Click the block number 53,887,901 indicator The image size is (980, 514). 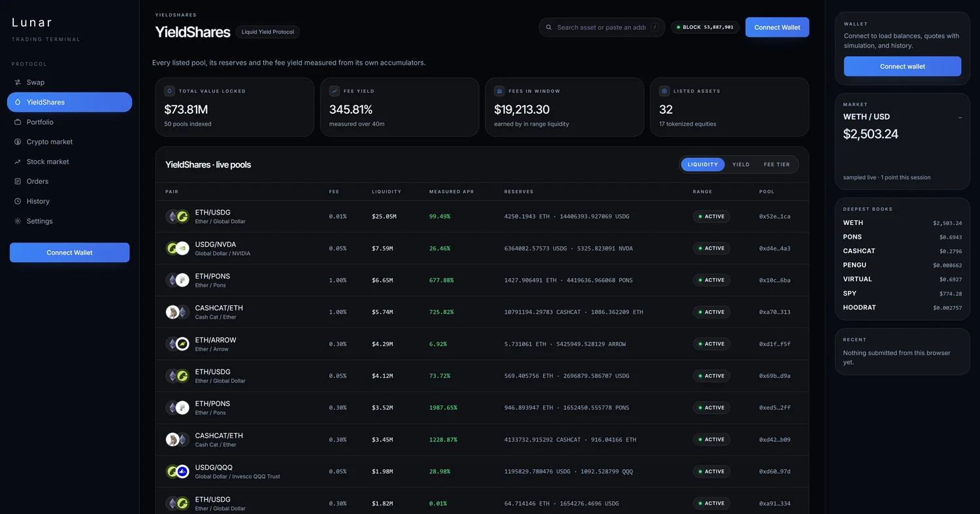[705, 27]
